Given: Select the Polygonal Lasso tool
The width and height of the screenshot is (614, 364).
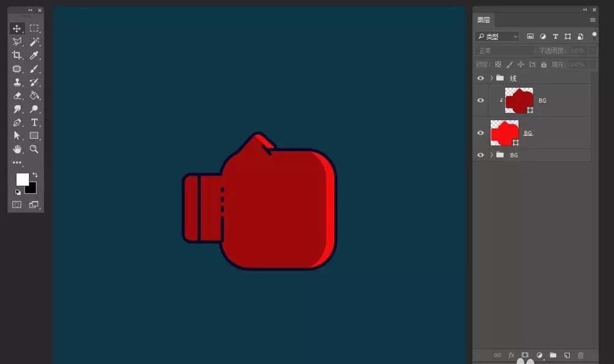Looking at the screenshot, I should point(17,42).
